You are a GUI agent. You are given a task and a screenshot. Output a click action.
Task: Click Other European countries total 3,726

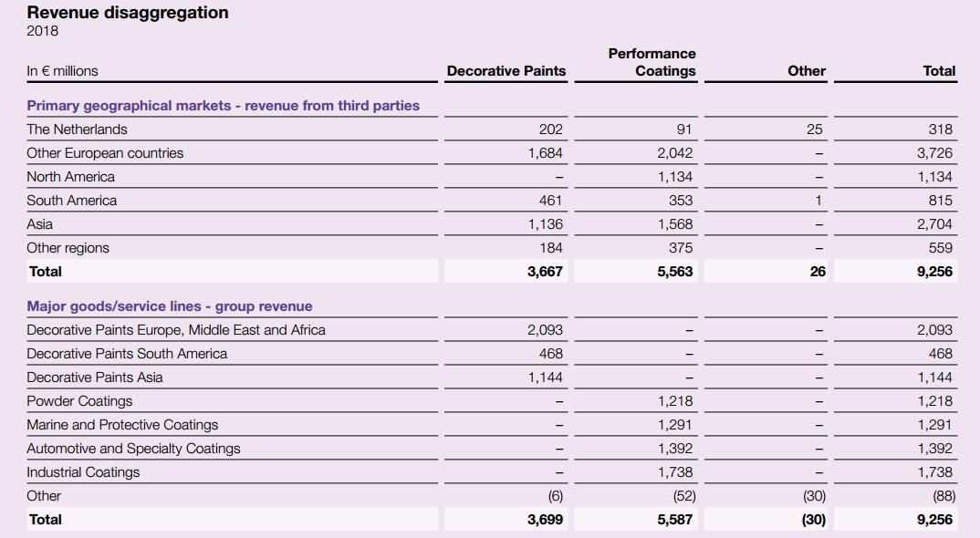coord(934,153)
